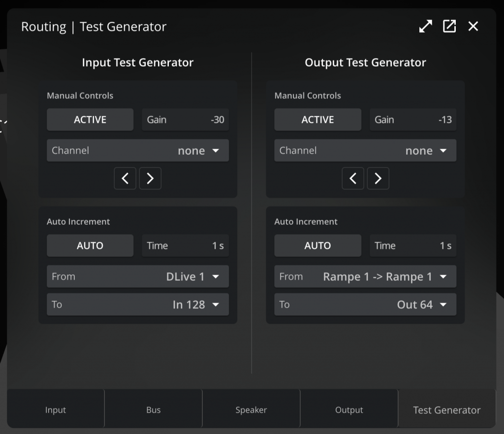Click the Input Test Generator heading
The height and width of the screenshot is (434, 504).
pos(138,63)
